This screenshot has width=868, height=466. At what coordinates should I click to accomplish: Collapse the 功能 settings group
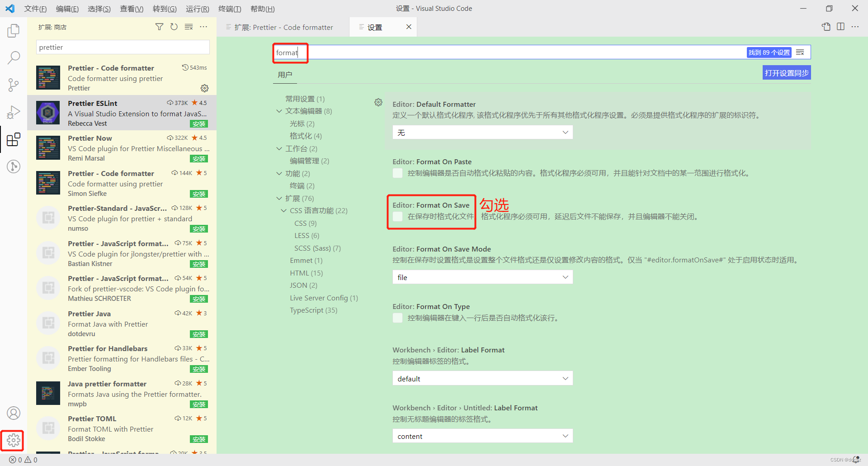279,173
